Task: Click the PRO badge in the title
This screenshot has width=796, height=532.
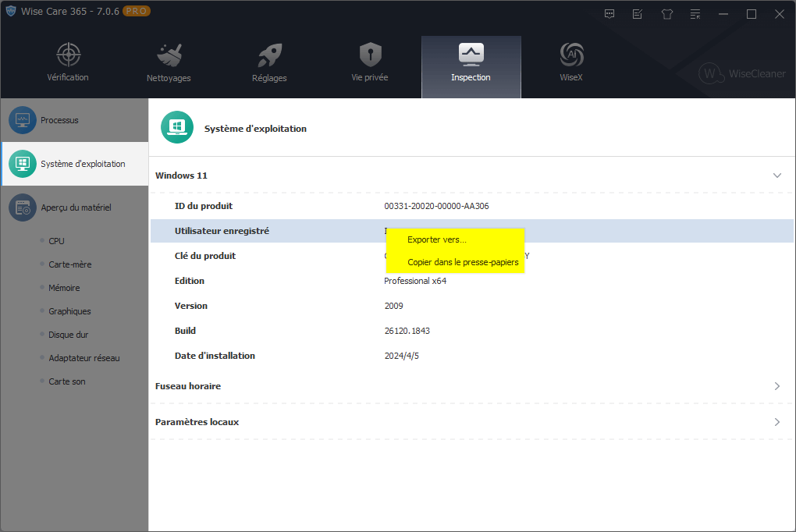Action: pyautogui.click(x=137, y=11)
